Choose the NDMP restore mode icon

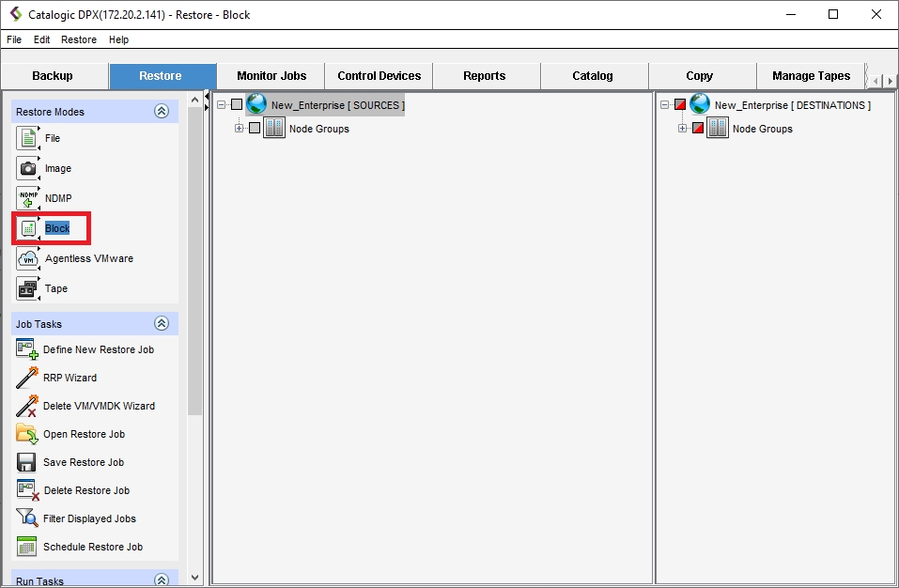point(27,198)
